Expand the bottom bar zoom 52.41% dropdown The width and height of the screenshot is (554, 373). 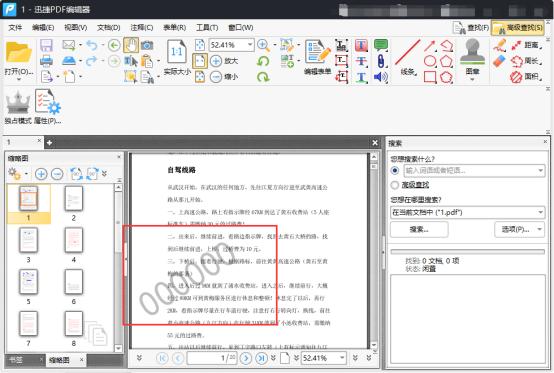click(x=342, y=358)
